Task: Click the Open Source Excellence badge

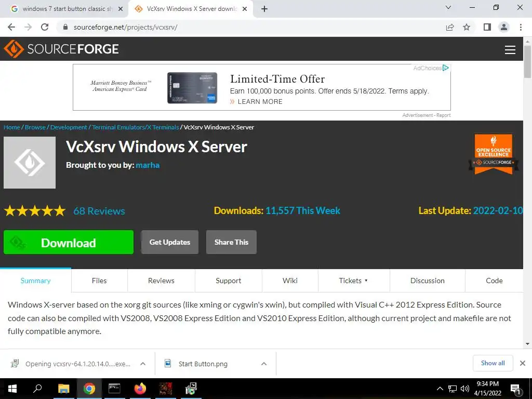Action: pos(494,154)
